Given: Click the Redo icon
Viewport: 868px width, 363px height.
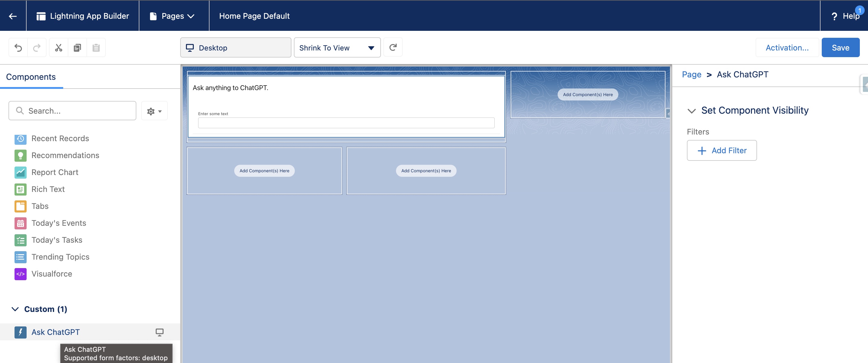Looking at the screenshot, I should [x=37, y=47].
